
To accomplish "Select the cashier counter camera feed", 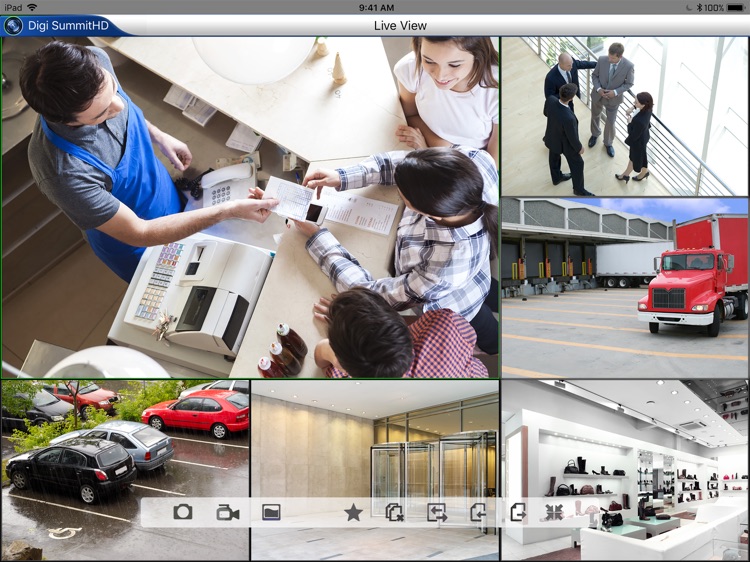I will tap(250, 208).
